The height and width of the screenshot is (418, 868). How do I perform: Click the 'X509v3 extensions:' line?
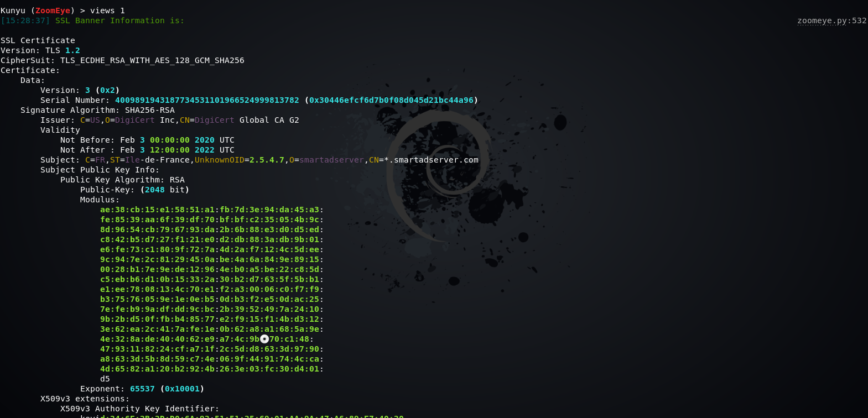(x=85, y=399)
